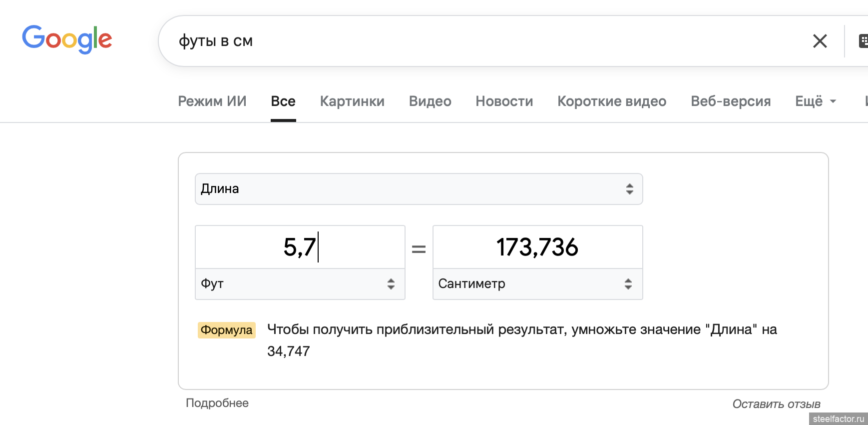Image resolution: width=868 pixels, height=425 pixels.
Task: Expand the Ещё menu
Action: [815, 101]
